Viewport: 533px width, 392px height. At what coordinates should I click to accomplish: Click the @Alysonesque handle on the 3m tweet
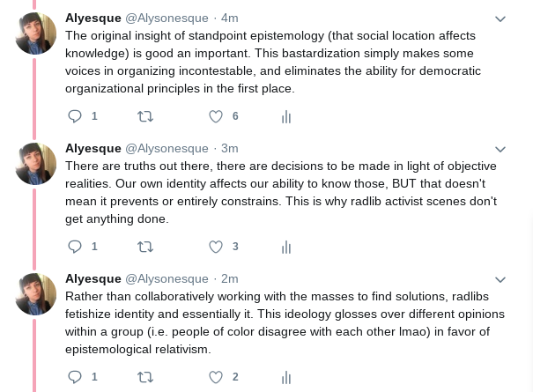pos(167,148)
